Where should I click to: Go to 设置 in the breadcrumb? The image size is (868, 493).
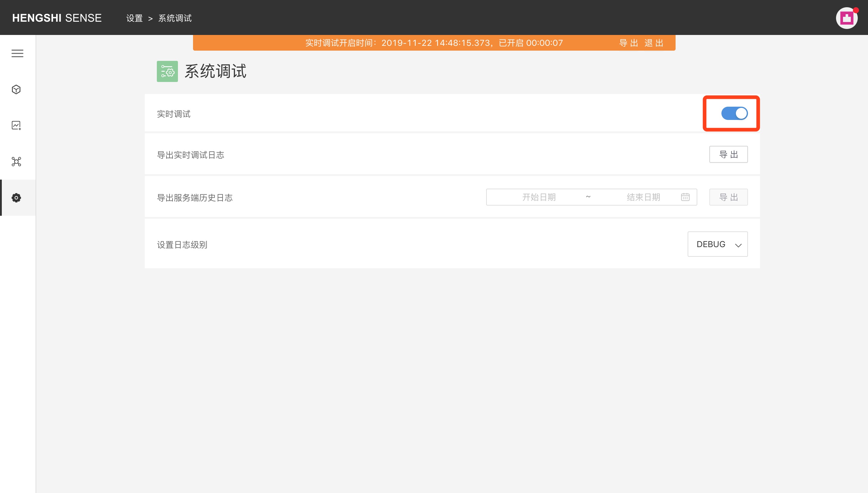point(135,18)
